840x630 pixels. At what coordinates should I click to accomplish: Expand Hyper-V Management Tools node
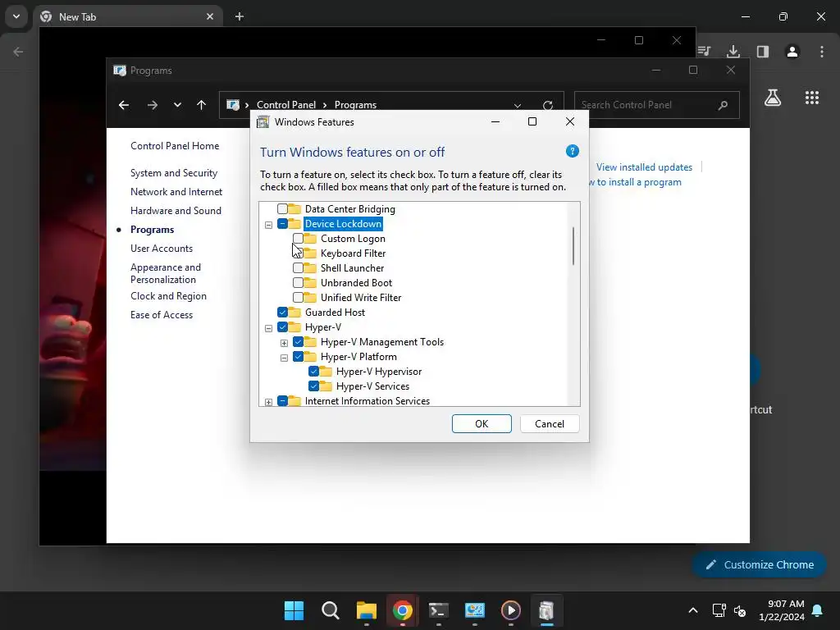(284, 343)
